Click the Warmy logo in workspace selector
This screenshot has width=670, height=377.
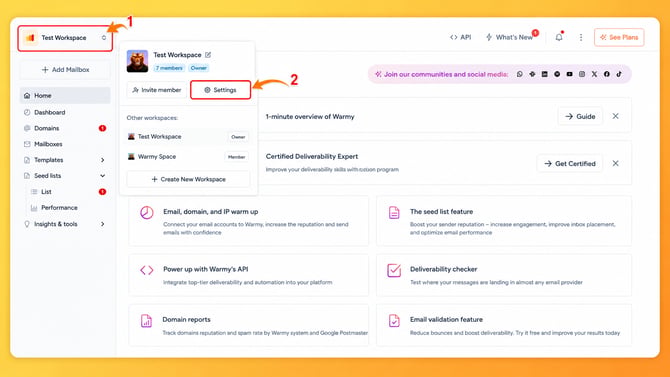tap(31, 38)
